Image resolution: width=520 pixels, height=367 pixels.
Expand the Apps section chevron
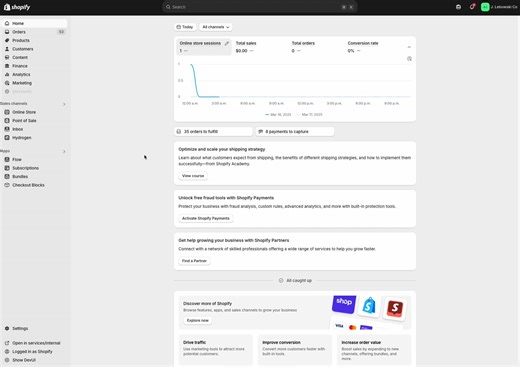tap(64, 152)
